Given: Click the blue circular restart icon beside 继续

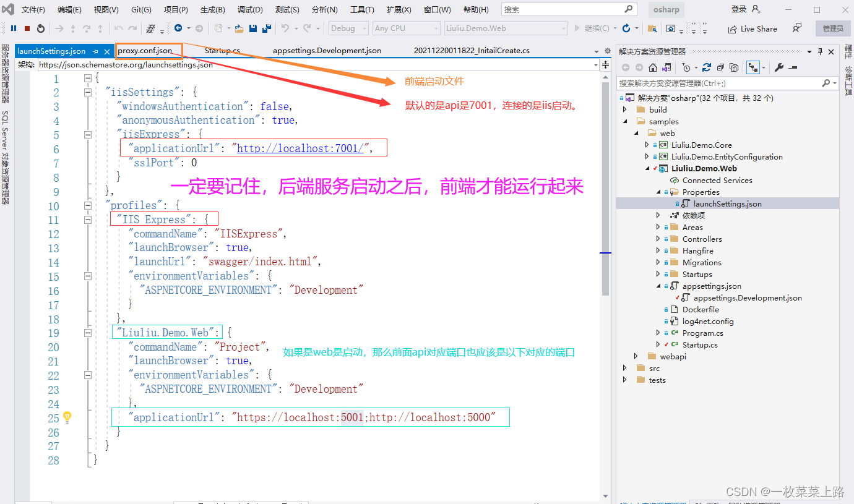Looking at the screenshot, I should [x=626, y=28].
